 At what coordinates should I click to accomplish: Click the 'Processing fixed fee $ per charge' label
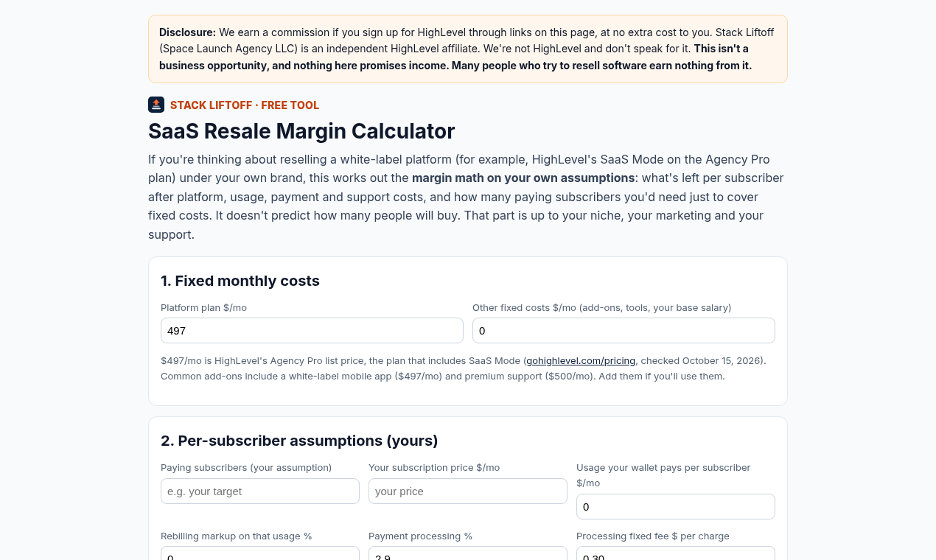click(653, 536)
